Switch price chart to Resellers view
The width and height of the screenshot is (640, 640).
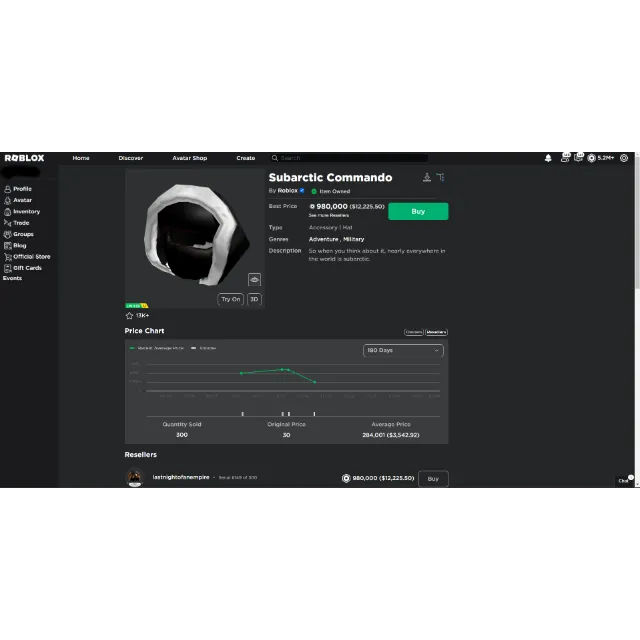(437, 332)
